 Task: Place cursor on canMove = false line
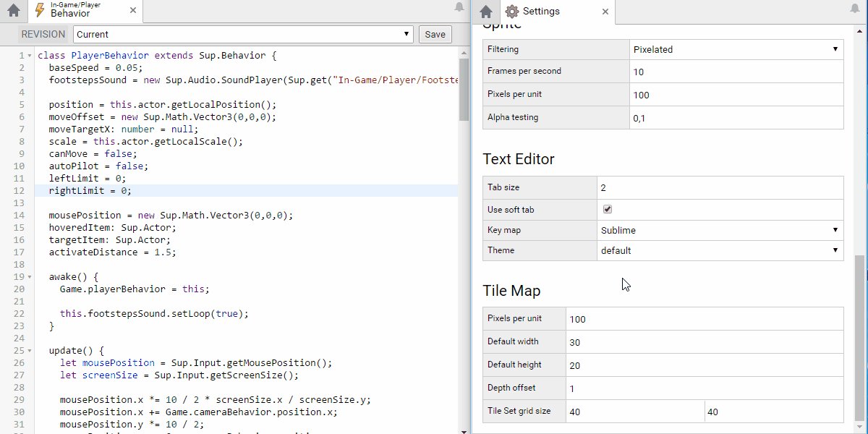[93, 153]
